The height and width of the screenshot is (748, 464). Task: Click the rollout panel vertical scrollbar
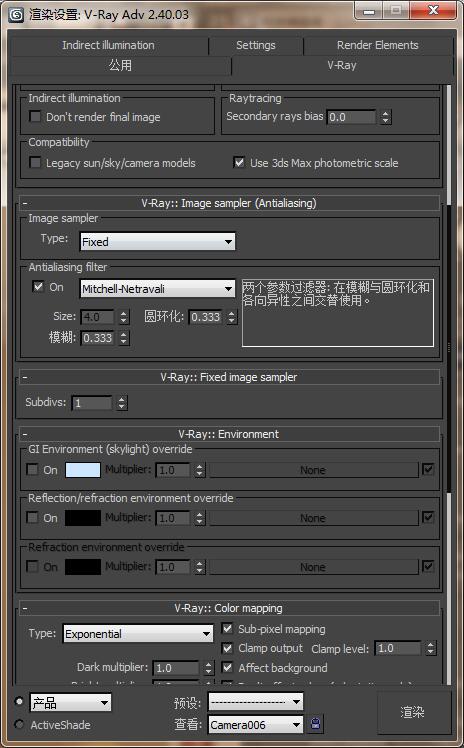pos(448,348)
